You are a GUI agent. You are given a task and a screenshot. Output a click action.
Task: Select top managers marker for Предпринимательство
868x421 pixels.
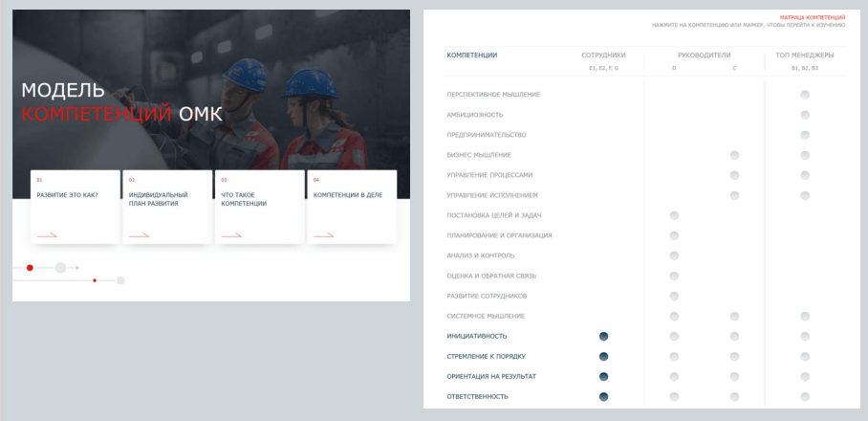tap(805, 135)
